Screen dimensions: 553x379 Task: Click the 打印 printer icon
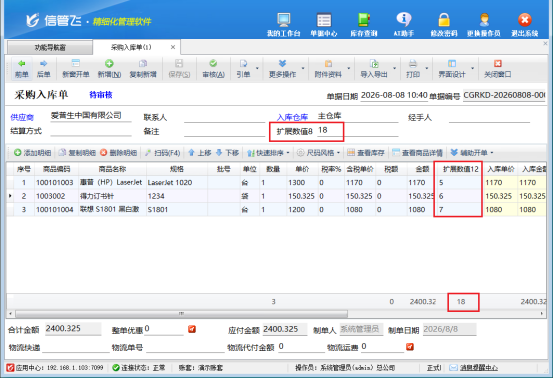(x=413, y=68)
